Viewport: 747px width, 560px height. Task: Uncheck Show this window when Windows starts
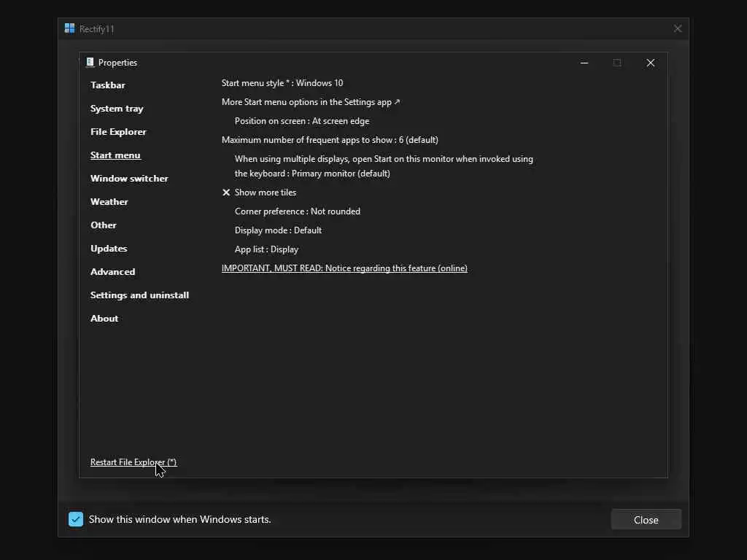(x=76, y=519)
